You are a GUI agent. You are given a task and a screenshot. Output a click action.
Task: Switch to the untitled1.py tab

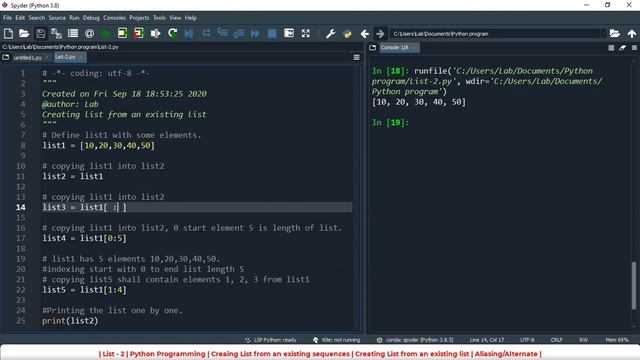click(x=27, y=58)
